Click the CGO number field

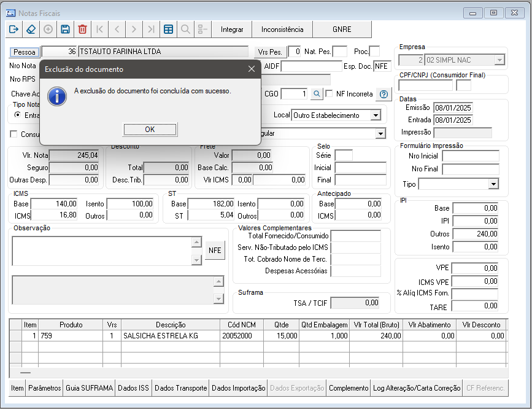click(295, 94)
